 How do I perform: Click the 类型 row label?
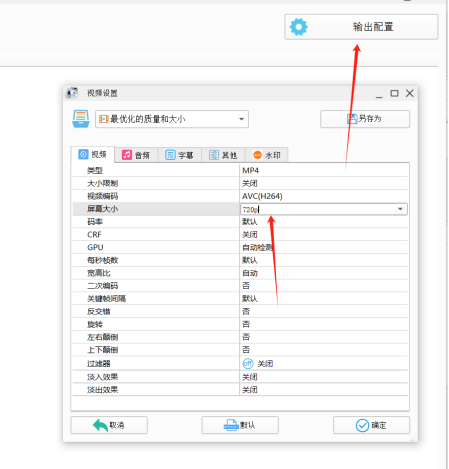95,171
